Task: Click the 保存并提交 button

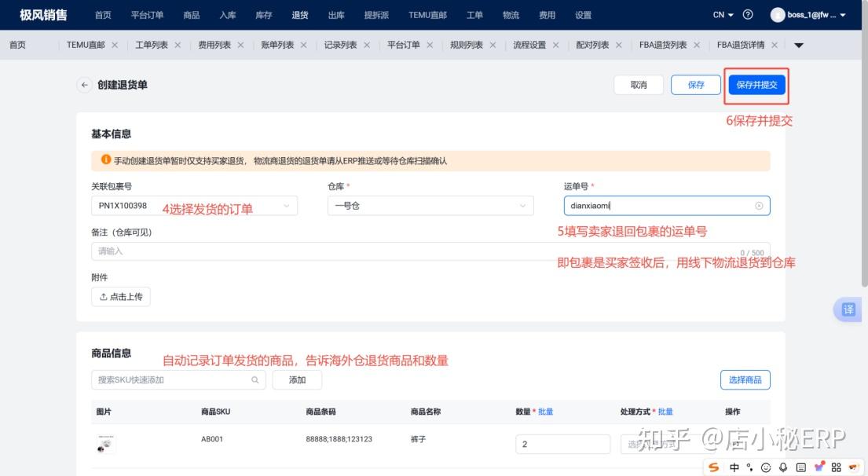Action: 756,85
